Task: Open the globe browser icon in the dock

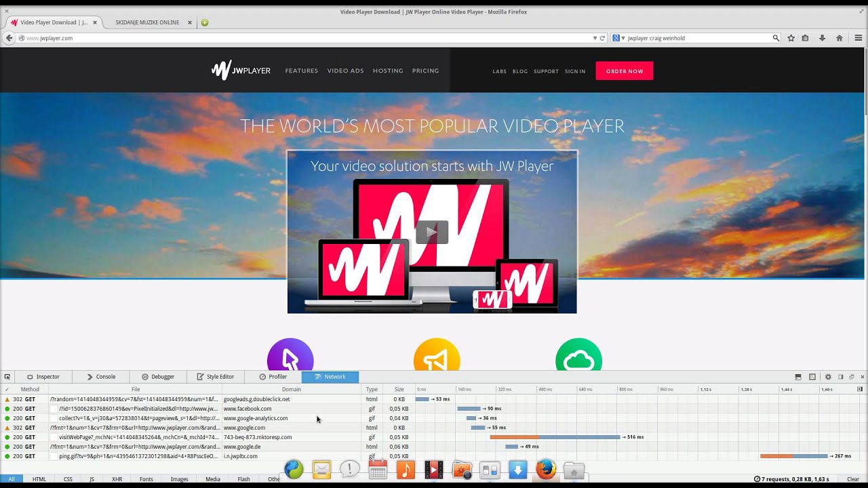Action: [294, 469]
